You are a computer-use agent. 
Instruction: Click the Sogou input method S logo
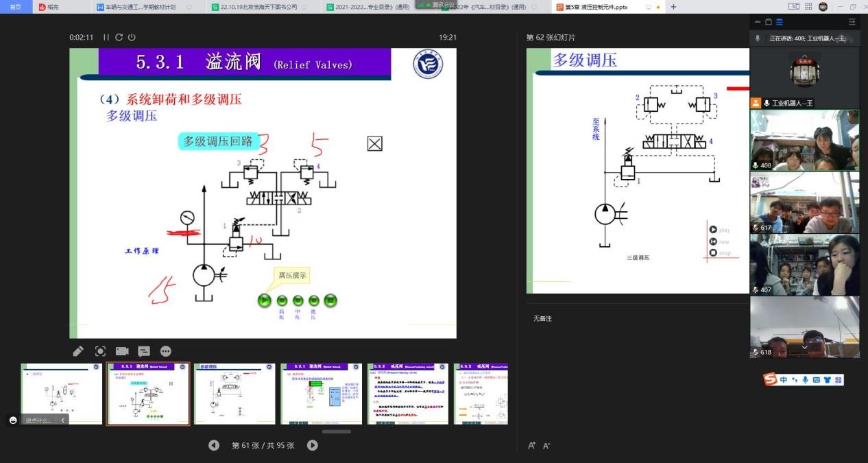pos(771,379)
